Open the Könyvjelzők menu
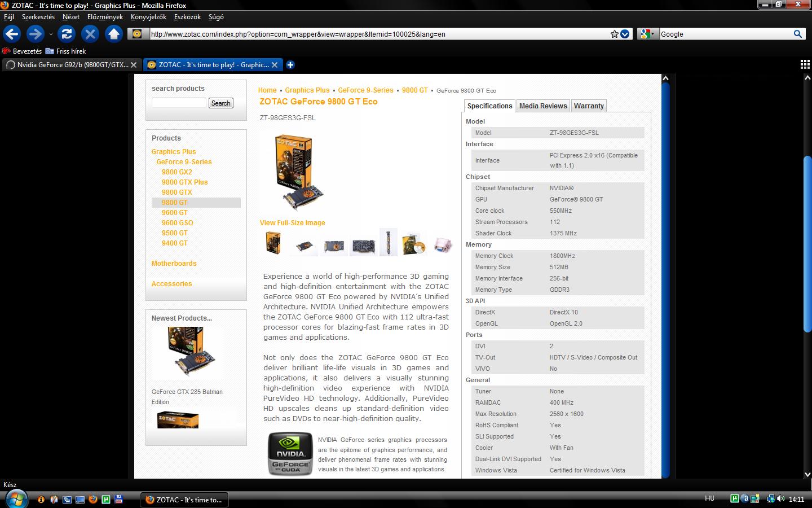This screenshot has height=508, width=812. click(x=148, y=17)
